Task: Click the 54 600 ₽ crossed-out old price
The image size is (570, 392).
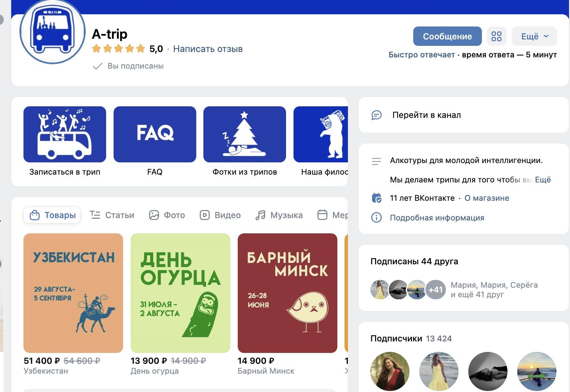Action: (82, 361)
